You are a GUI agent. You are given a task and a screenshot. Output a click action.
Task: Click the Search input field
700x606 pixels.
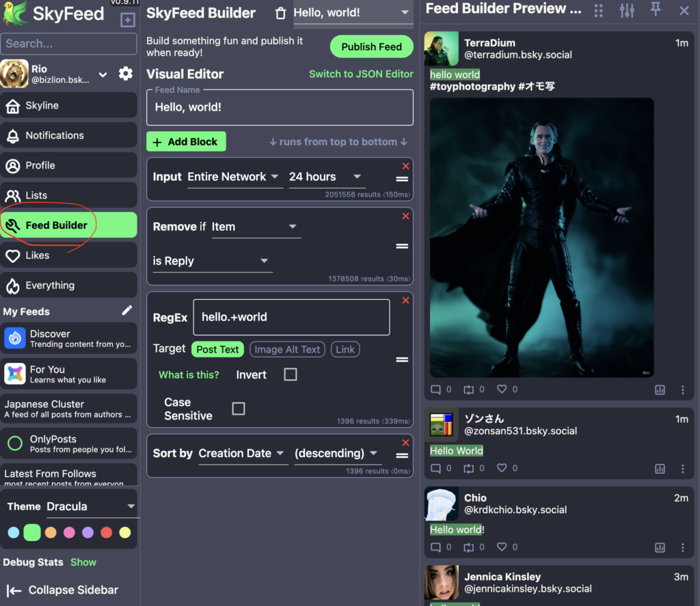click(69, 44)
